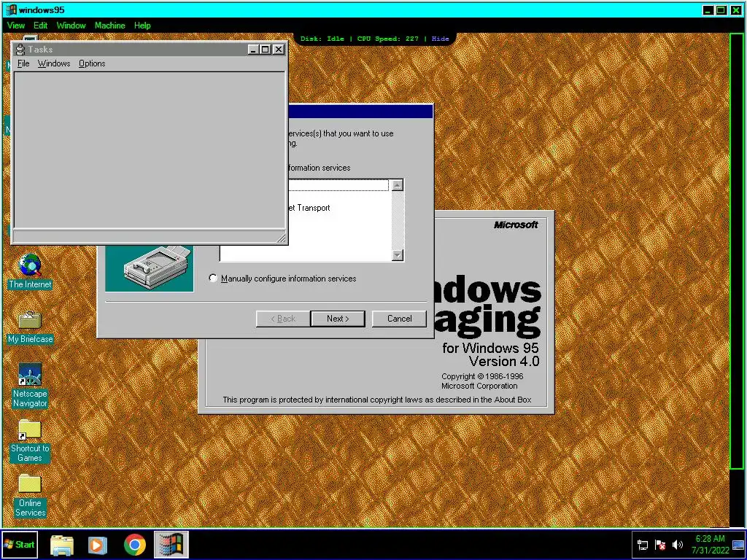
Task: Maximize the Tasks window
Action: point(266,49)
